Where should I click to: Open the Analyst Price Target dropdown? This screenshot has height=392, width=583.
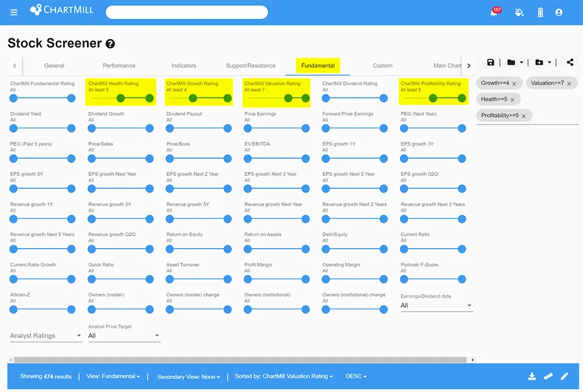click(x=124, y=336)
